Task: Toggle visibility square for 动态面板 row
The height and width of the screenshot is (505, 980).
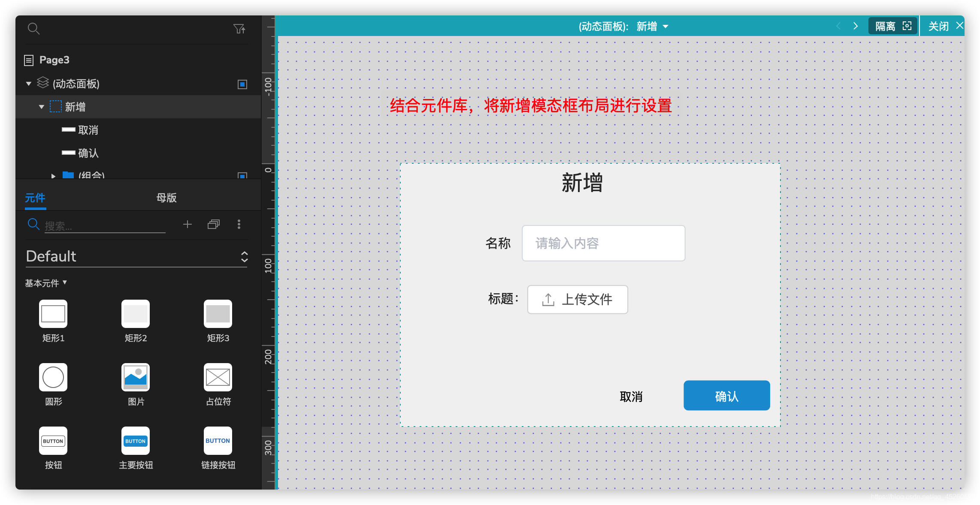Action: tap(242, 84)
